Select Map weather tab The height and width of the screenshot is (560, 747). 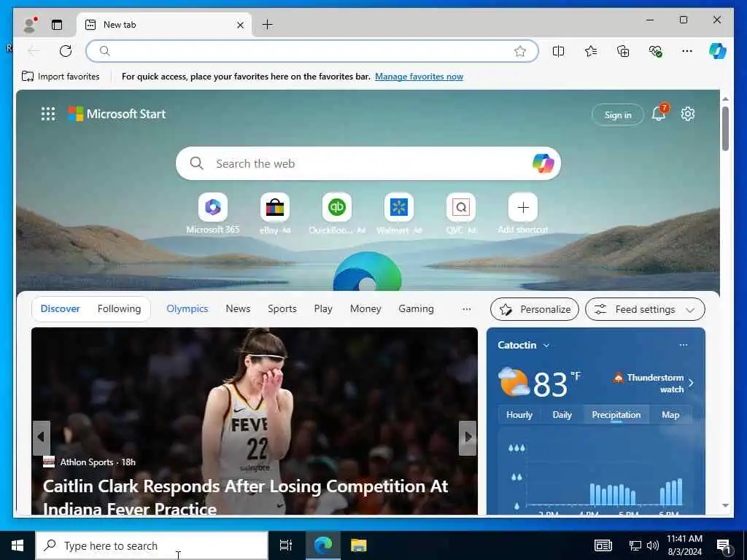(670, 415)
